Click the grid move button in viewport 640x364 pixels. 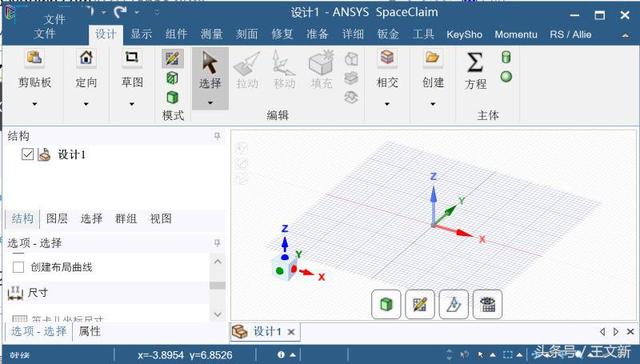[x=487, y=304]
